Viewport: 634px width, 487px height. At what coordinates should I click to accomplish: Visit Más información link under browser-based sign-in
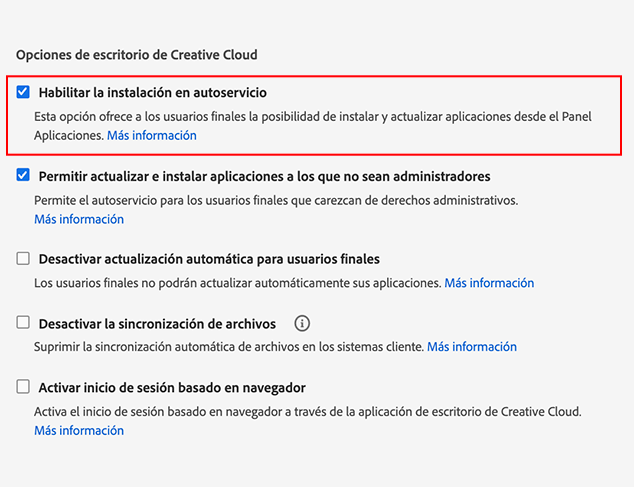point(79,430)
